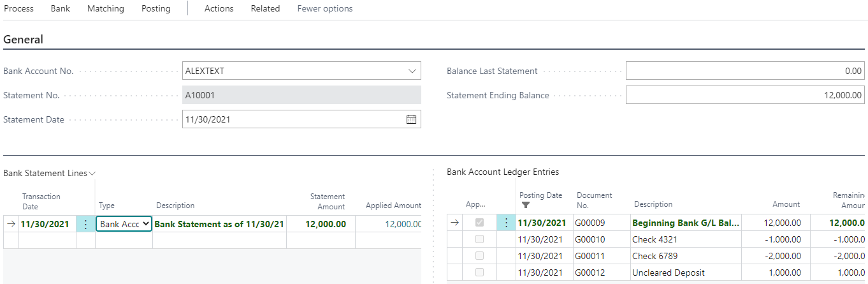The image size is (868, 284).
Task: Open the Matching menu
Action: (x=106, y=8)
